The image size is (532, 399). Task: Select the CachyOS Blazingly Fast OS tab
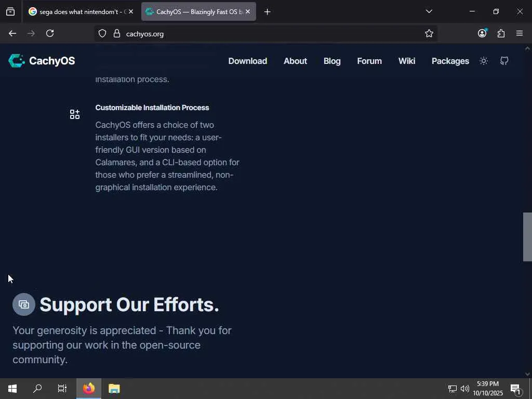[x=199, y=12]
